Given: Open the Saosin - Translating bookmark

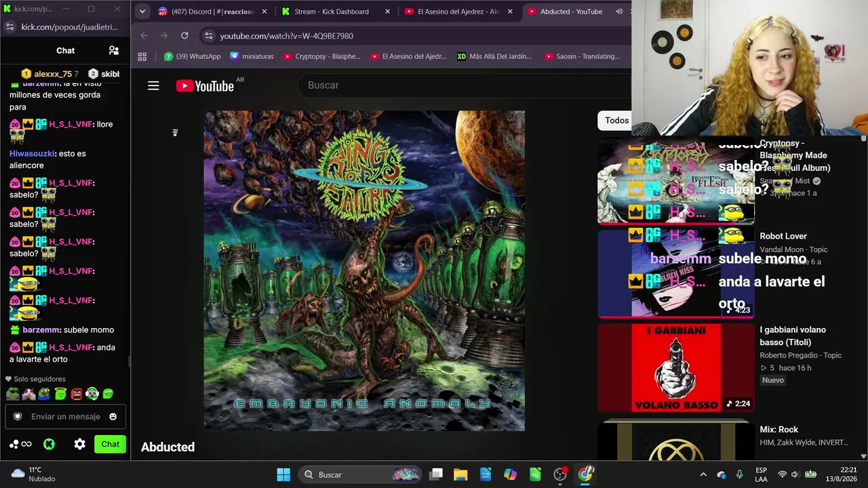Looking at the screenshot, I should pyautogui.click(x=582, y=56).
